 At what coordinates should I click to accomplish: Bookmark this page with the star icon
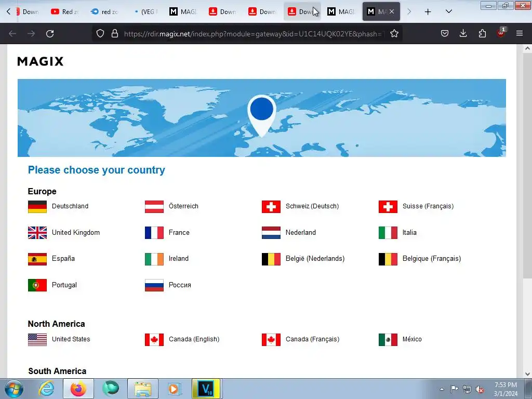(x=394, y=34)
